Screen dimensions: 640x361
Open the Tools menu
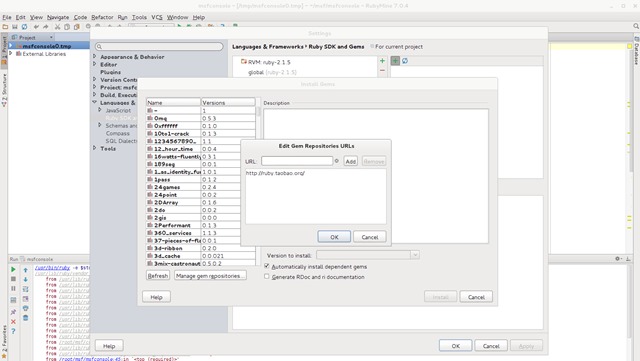click(x=139, y=17)
